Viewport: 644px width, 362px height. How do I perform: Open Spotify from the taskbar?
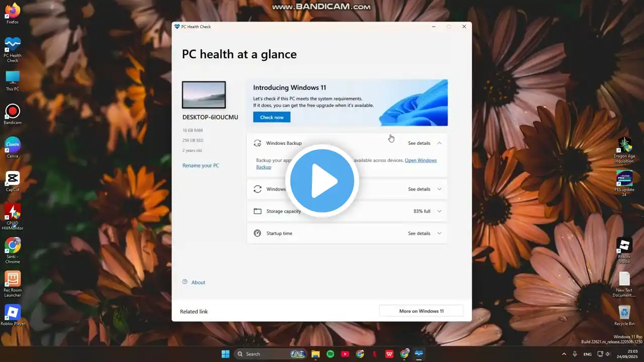(330, 354)
